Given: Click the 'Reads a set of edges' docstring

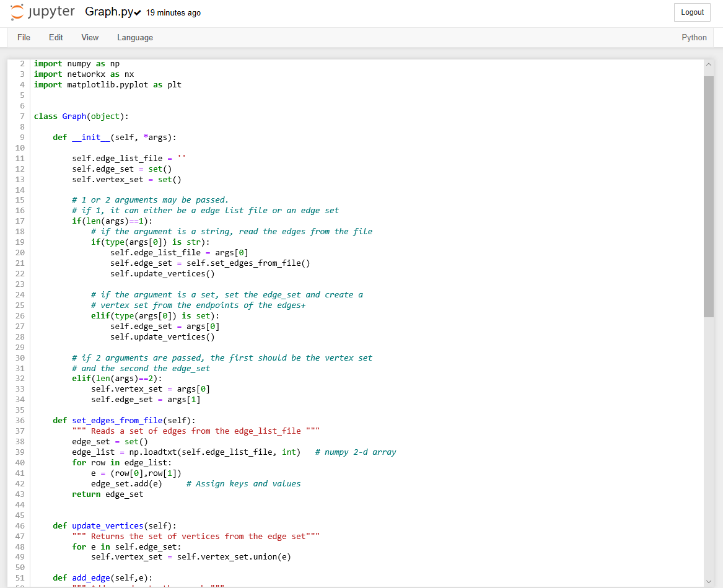Looking at the screenshot, I should (196, 431).
